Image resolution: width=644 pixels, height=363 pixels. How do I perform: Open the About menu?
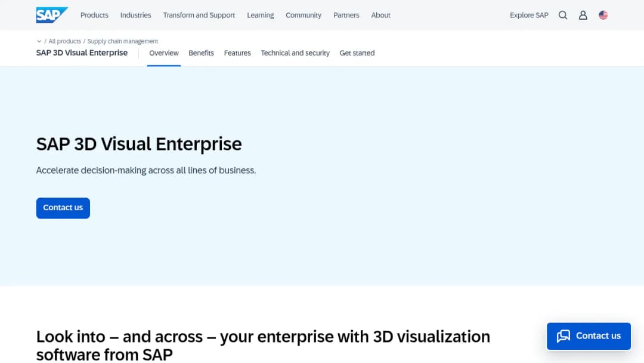380,15
